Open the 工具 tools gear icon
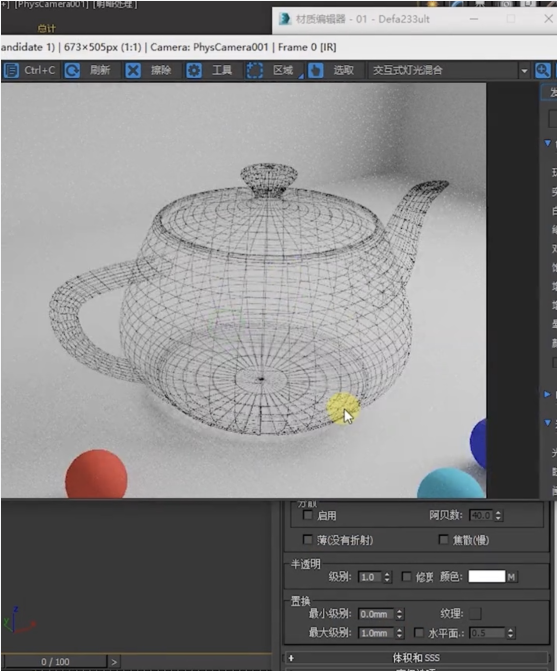Image resolution: width=557 pixels, height=671 pixels. point(194,70)
